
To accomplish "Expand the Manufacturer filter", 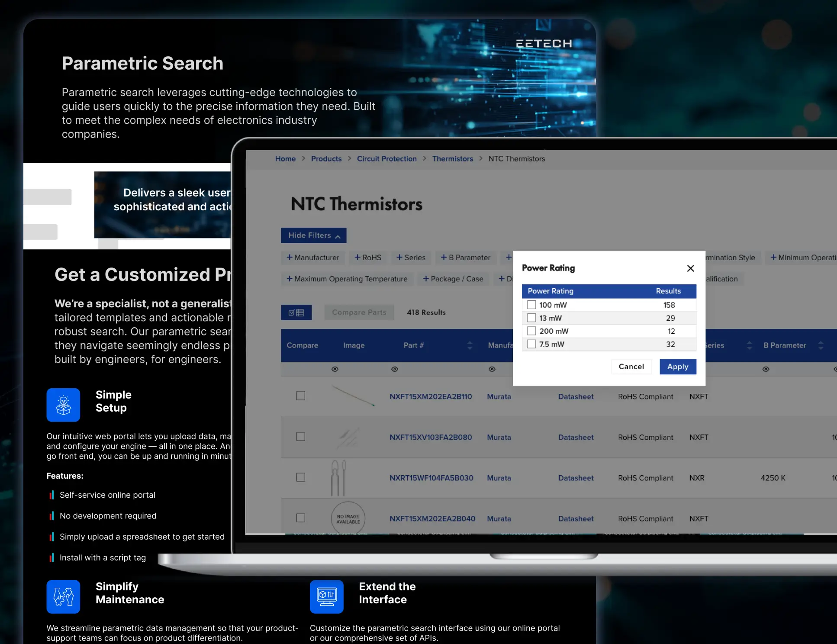I will tap(312, 258).
